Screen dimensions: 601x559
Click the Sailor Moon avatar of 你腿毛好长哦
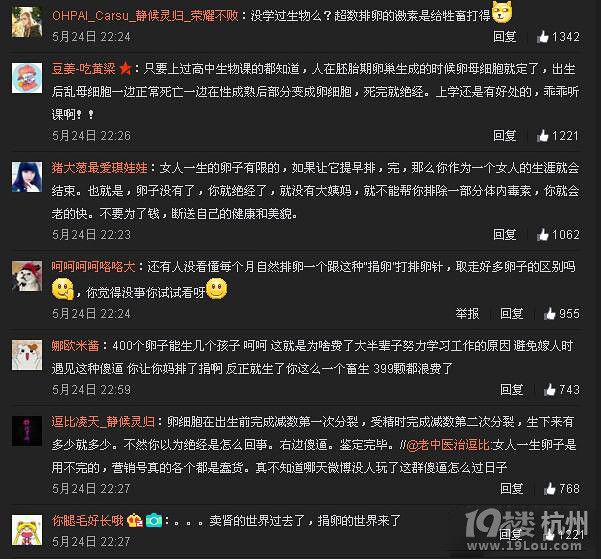27,530
